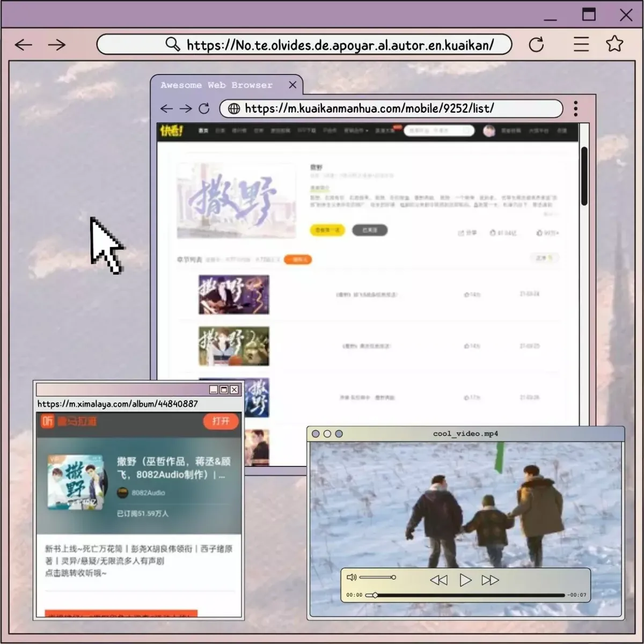Go forward in Awesome Web Browser

[186, 108]
